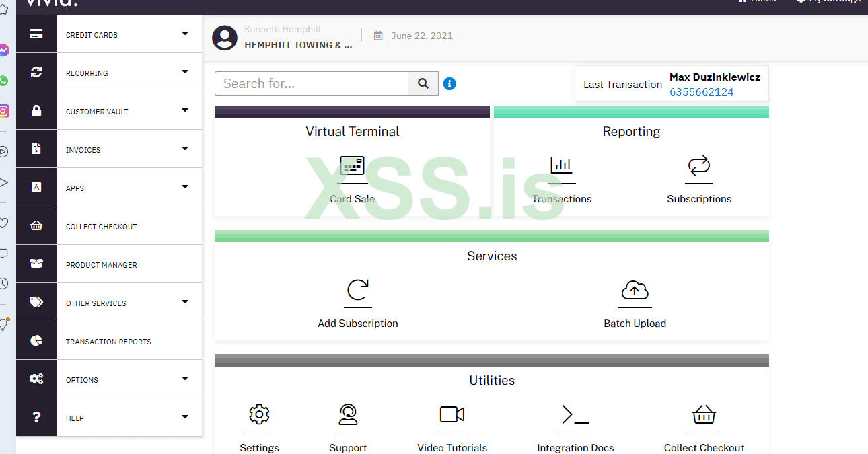Expand the Invoices menu arrow
The width and height of the screenshot is (868, 454).
point(185,149)
